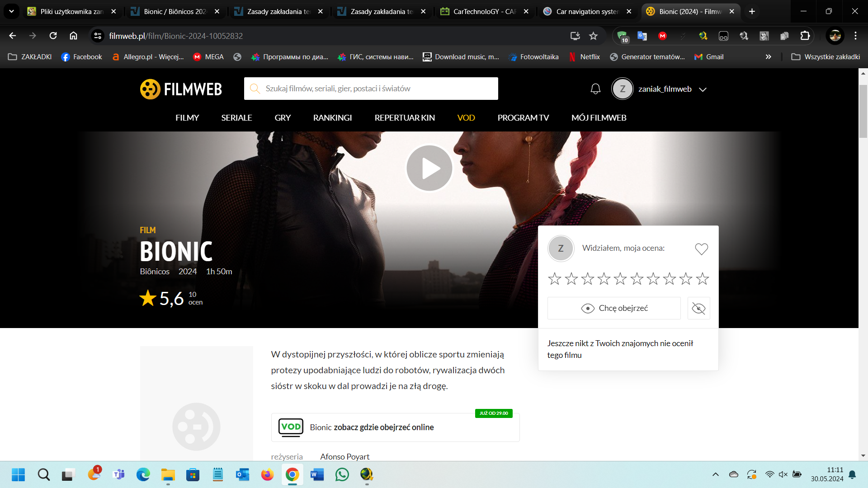Click the film poster placeholder

tap(196, 404)
